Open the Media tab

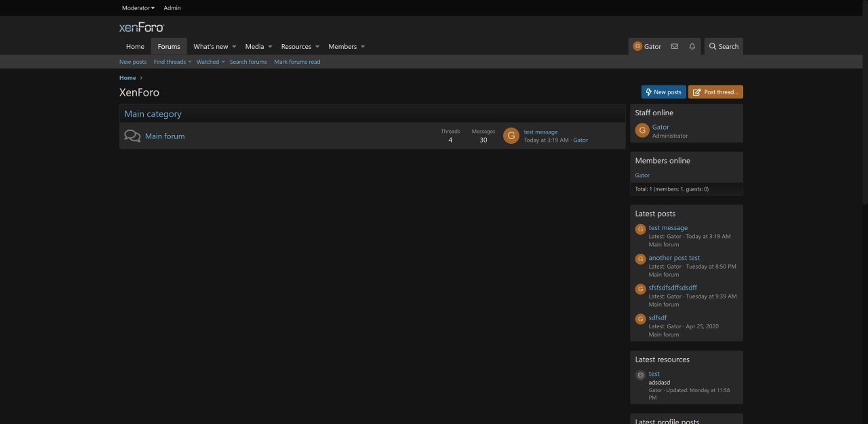254,47
